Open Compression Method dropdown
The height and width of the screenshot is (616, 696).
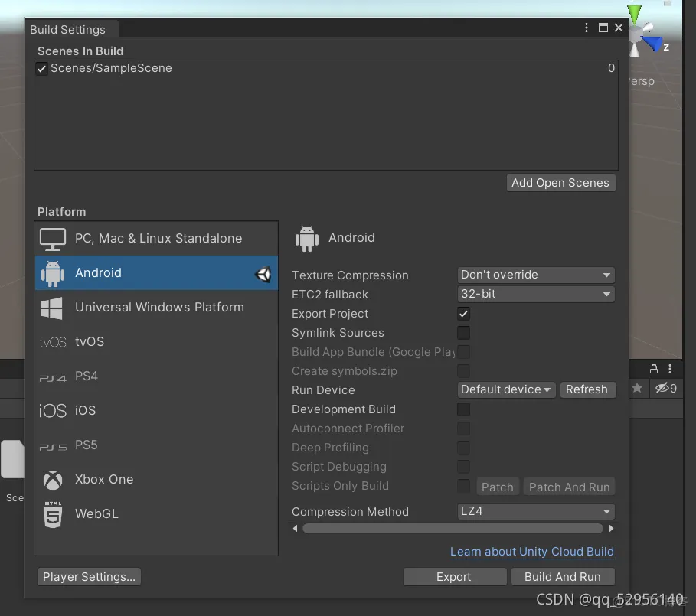coord(536,511)
